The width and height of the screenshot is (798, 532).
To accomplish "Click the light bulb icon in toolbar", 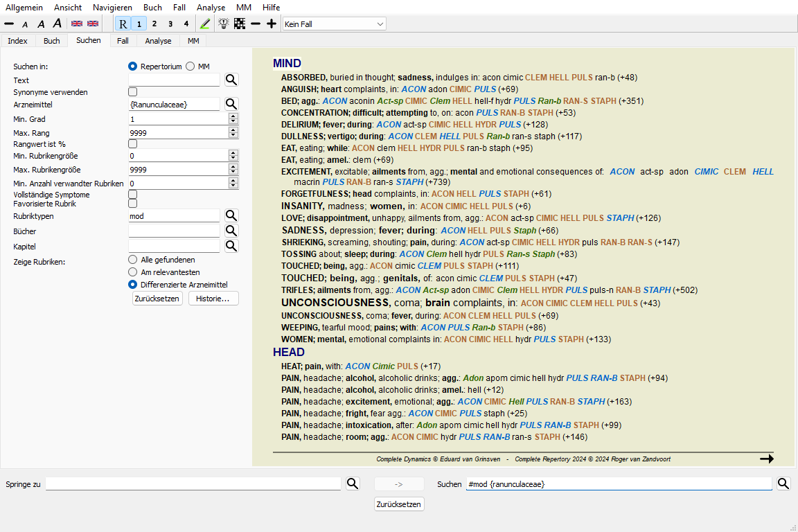I will pos(224,24).
